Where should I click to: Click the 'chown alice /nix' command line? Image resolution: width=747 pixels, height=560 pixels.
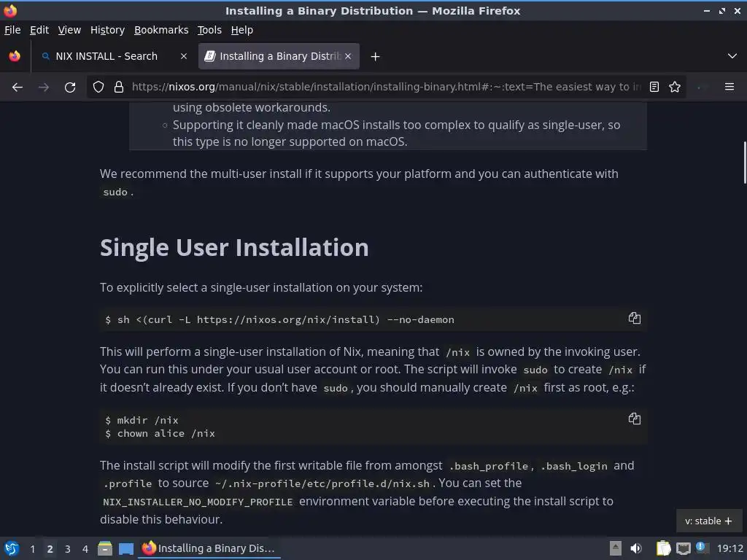tap(160, 434)
